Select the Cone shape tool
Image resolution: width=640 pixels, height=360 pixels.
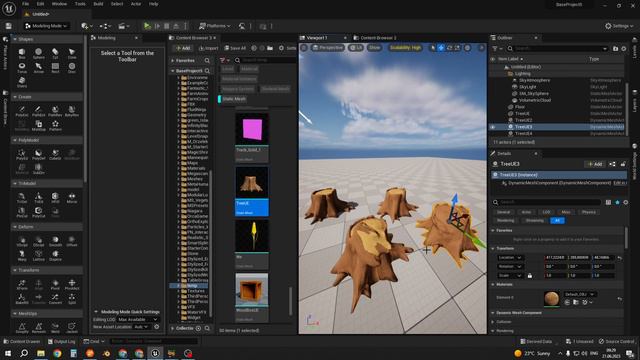click(72, 53)
